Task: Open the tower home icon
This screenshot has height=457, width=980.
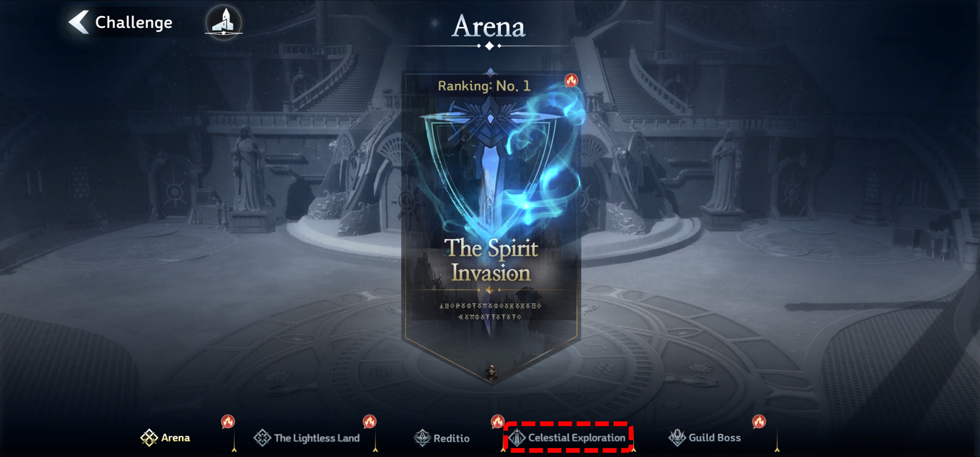Action: pos(224,22)
